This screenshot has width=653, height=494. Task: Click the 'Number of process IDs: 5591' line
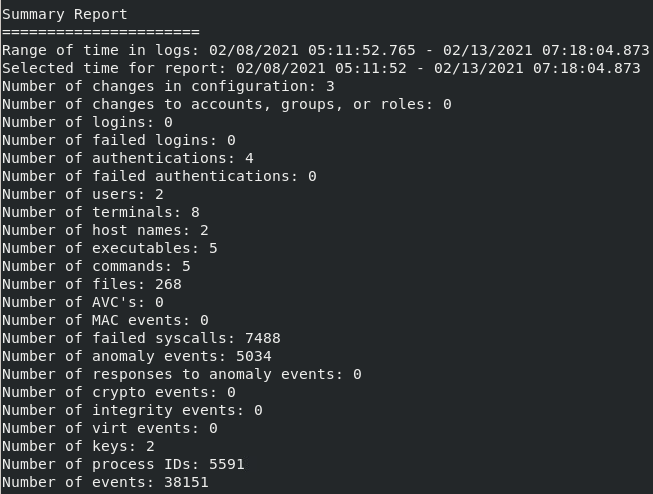coord(123,464)
